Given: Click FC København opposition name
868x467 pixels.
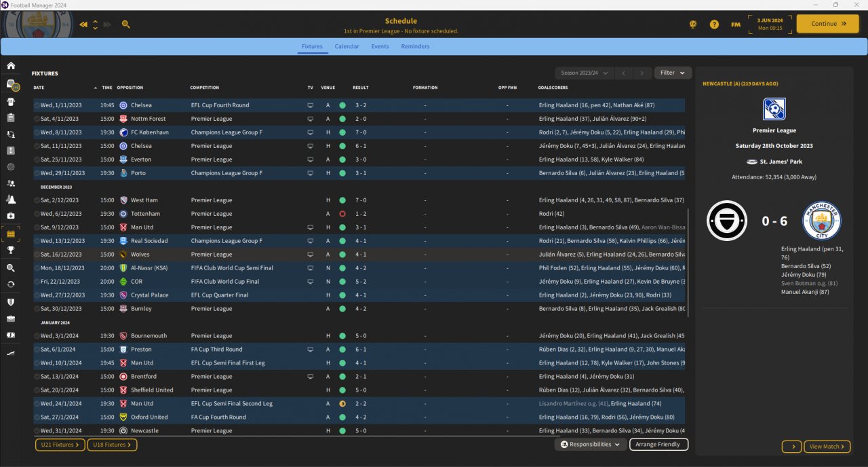Looking at the screenshot, I should [150, 132].
